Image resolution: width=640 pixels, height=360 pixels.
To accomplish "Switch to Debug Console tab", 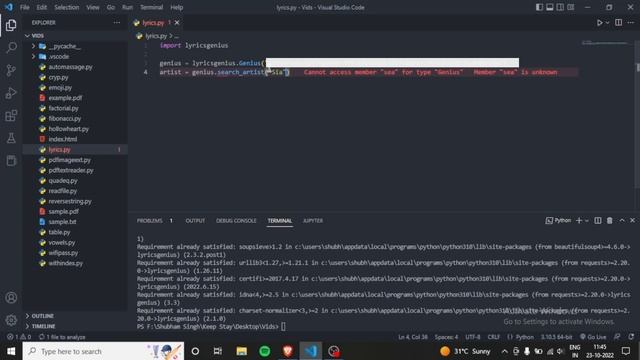I will [236, 221].
